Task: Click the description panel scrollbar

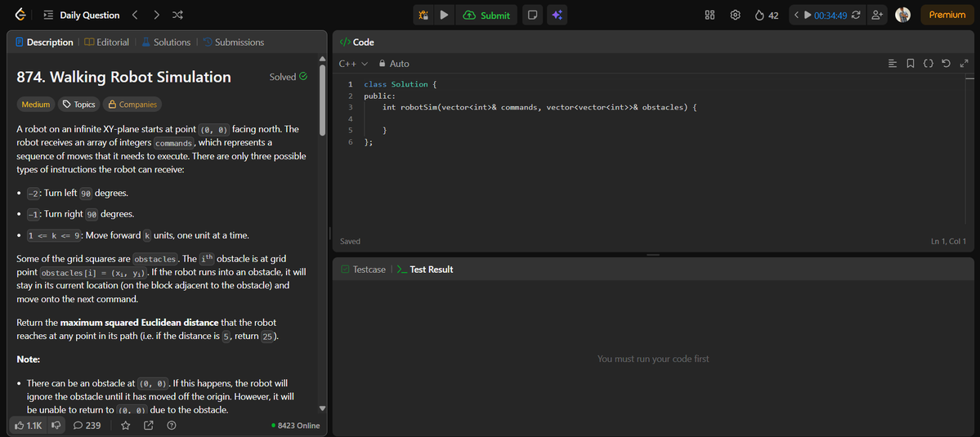Action: coord(323,99)
